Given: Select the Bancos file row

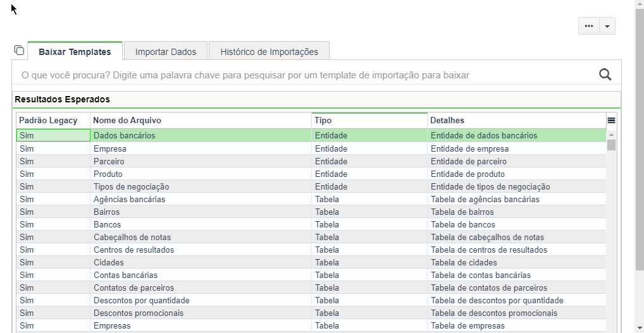Looking at the screenshot, I should click(311, 225).
